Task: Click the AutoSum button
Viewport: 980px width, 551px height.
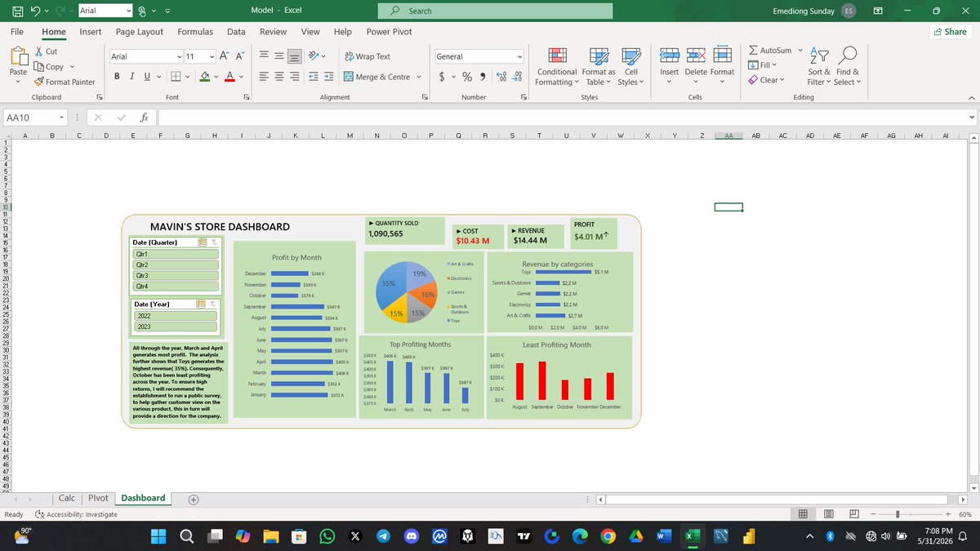Action: tap(770, 51)
